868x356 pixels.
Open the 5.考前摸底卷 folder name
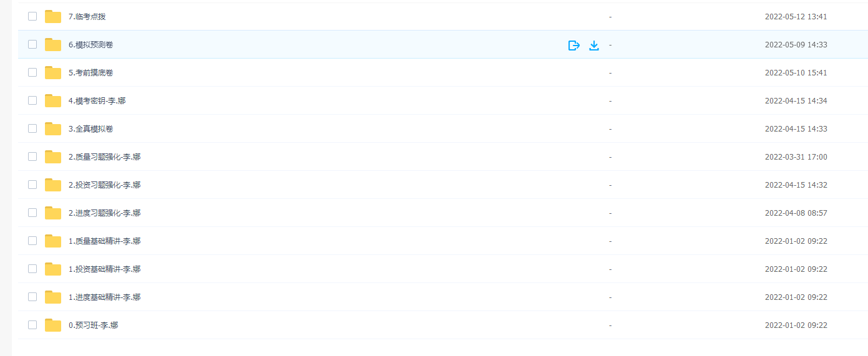[x=90, y=73]
